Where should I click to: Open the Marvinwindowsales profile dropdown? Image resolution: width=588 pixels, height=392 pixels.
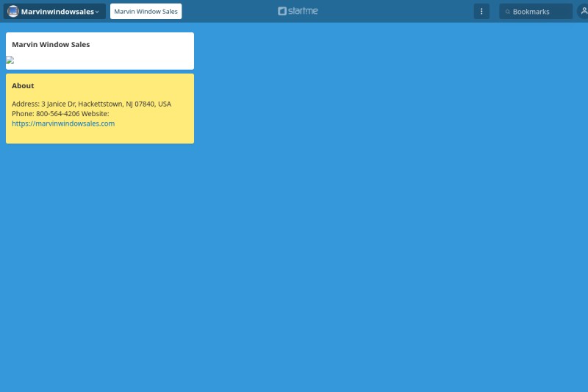coord(54,11)
